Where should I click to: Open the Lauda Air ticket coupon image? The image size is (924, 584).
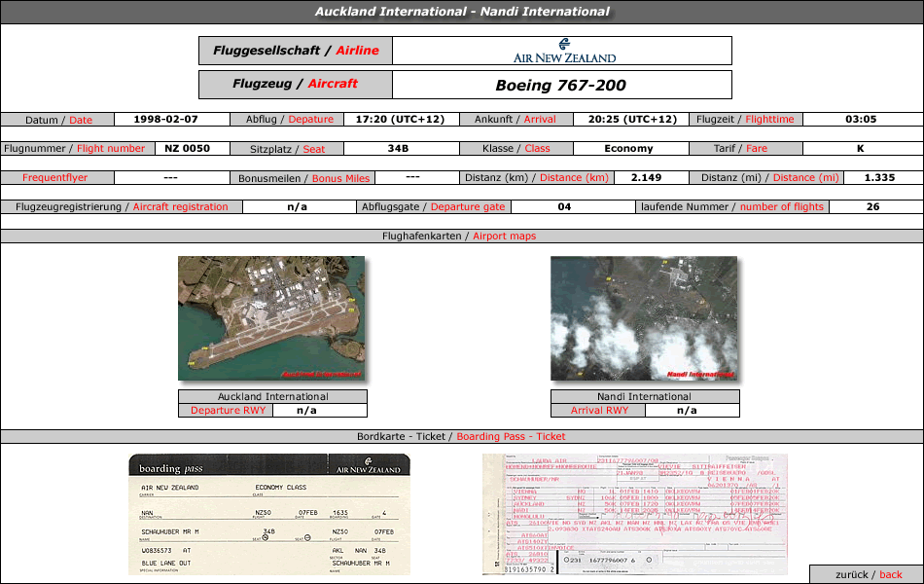click(x=635, y=514)
